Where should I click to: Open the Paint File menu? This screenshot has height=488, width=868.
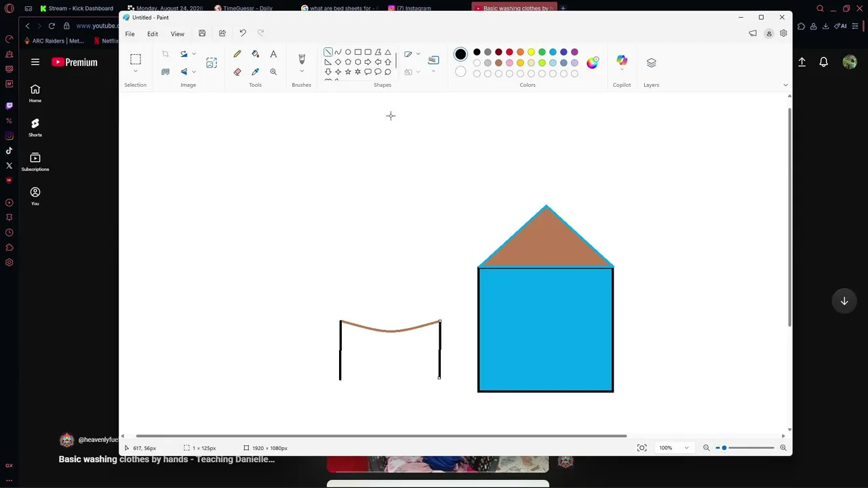click(x=130, y=34)
